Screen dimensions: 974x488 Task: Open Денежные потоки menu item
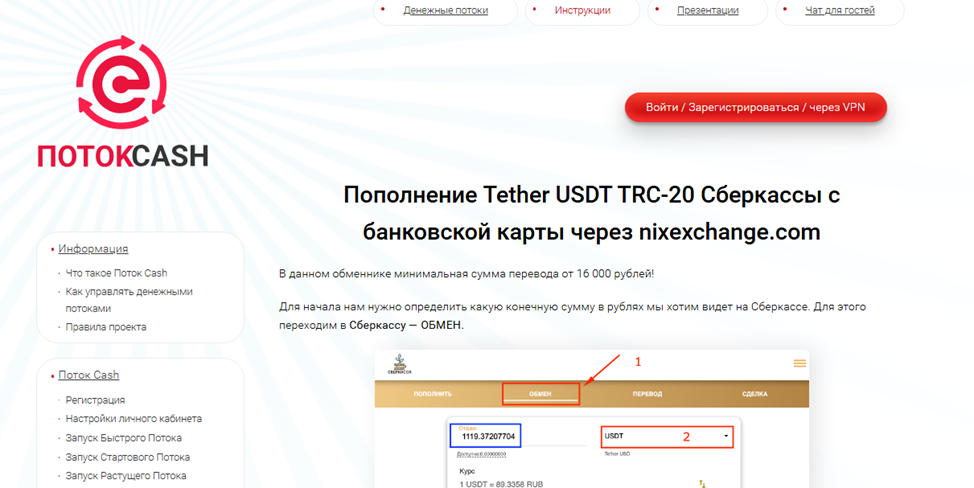point(445,10)
